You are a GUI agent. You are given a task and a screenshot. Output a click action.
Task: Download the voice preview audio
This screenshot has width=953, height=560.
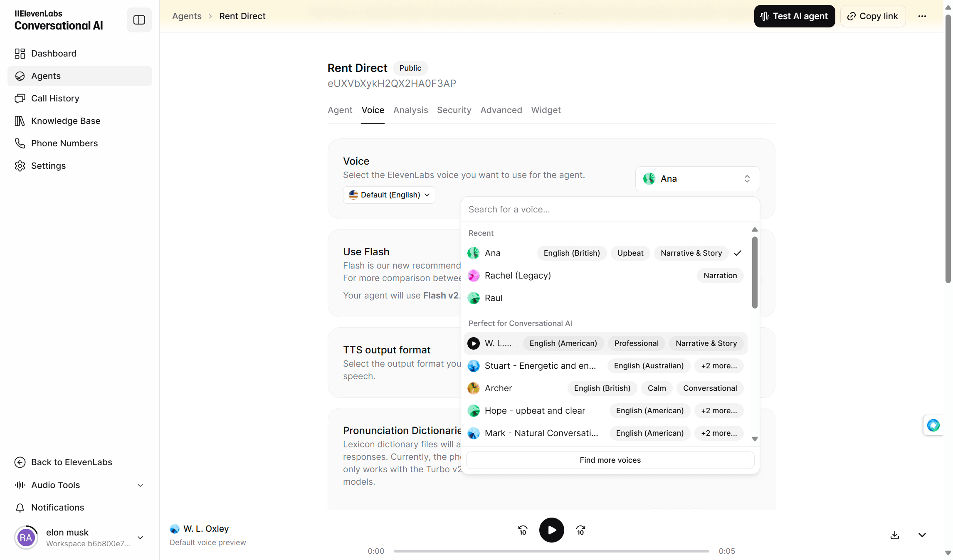(x=895, y=535)
